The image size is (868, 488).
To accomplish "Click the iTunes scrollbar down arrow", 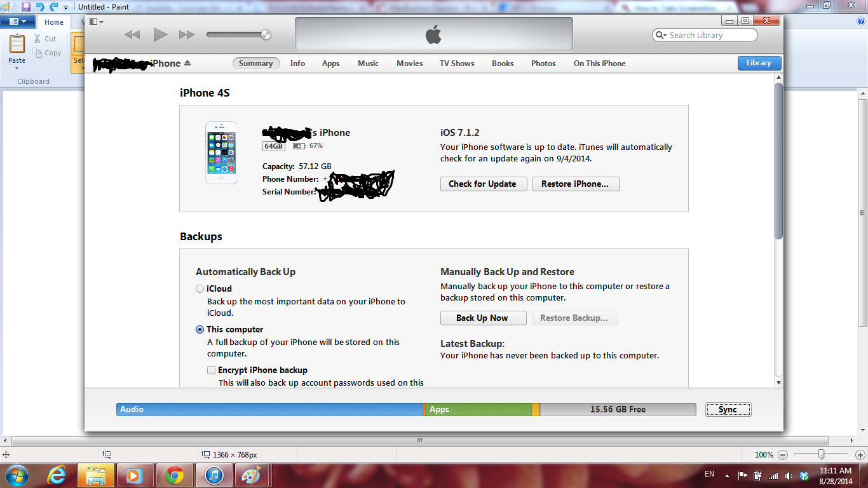I will [779, 383].
